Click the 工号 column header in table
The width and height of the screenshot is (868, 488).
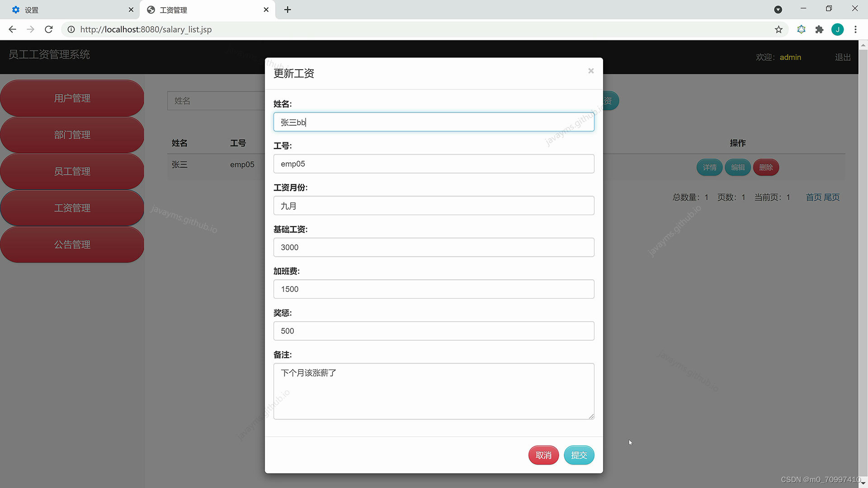tap(238, 143)
